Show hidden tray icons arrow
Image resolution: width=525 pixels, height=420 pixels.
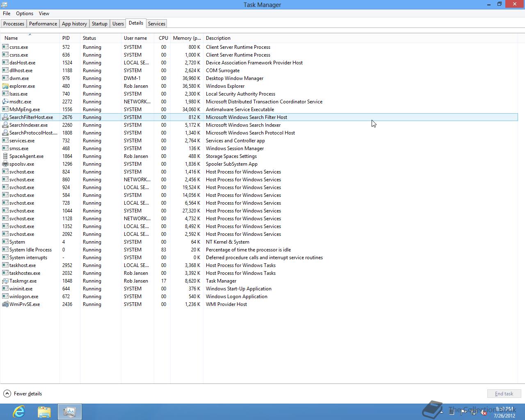(441, 411)
